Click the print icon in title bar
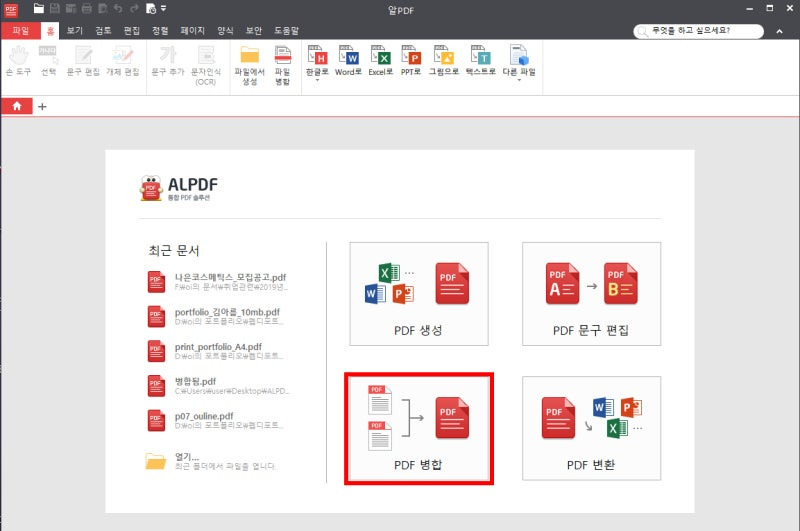Image resolution: width=800 pixels, height=531 pixels. pyautogui.click(x=87, y=8)
